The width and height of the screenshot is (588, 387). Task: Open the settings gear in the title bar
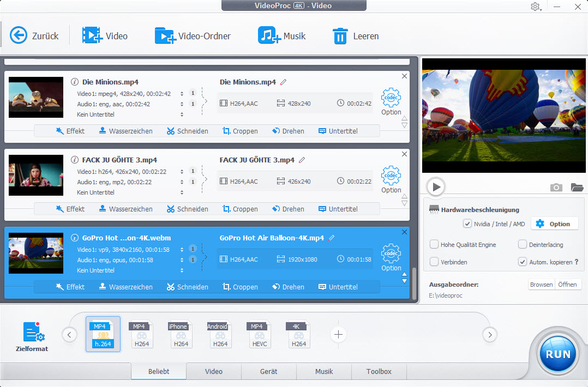tap(536, 7)
